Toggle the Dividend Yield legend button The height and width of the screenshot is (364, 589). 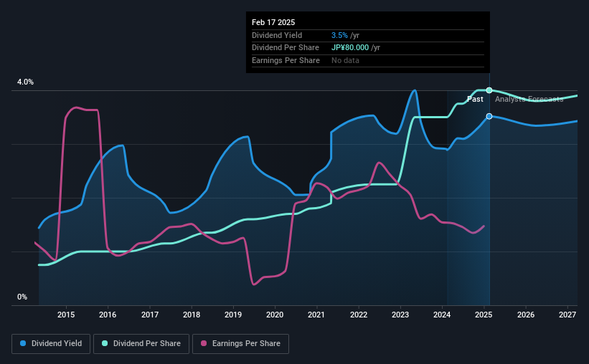tap(51, 344)
